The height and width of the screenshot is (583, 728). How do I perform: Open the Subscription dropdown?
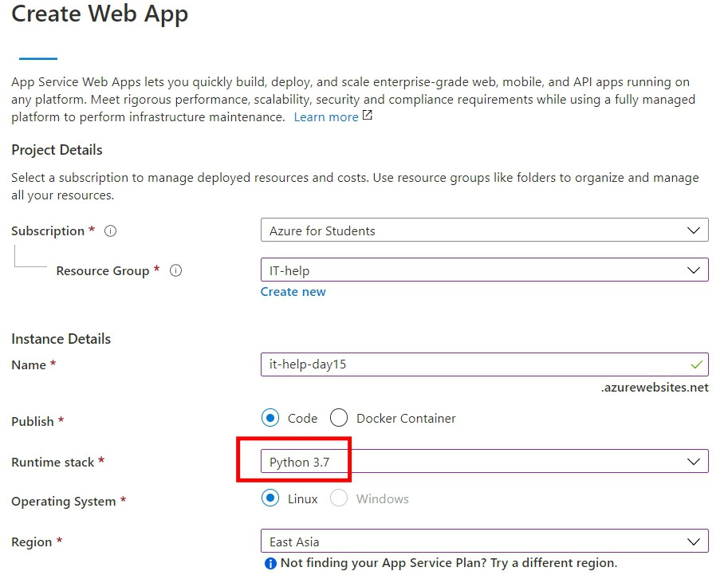tap(484, 230)
